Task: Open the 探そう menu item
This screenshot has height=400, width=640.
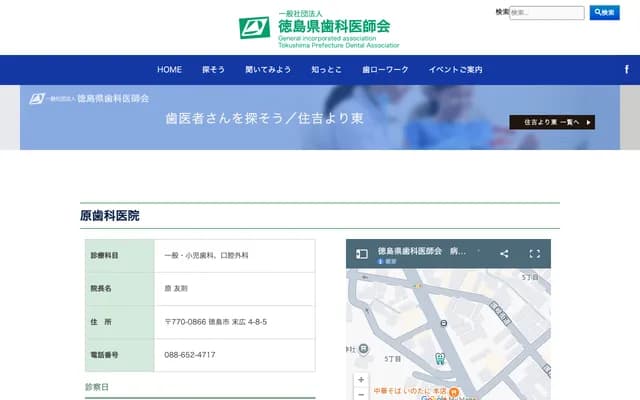Action: [x=213, y=70]
